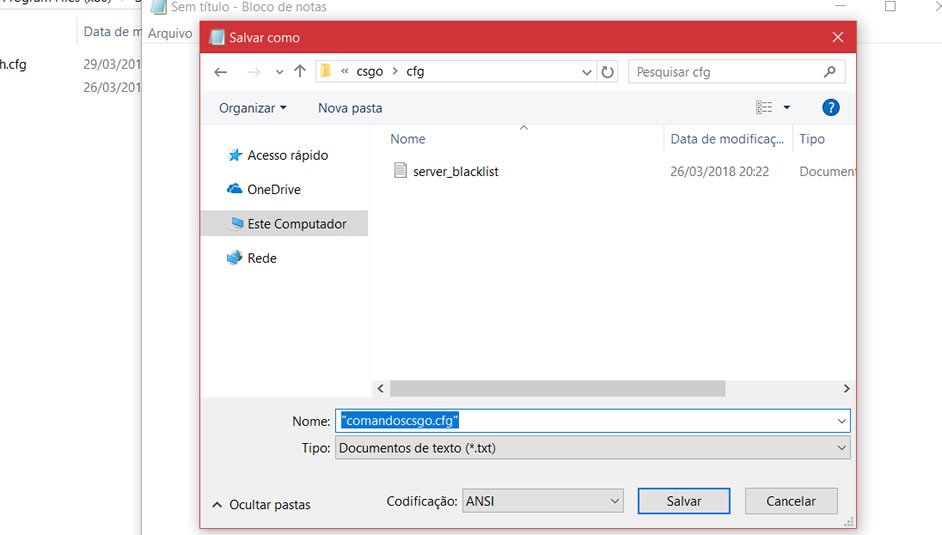Click the up one level arrow

point(300,72)
